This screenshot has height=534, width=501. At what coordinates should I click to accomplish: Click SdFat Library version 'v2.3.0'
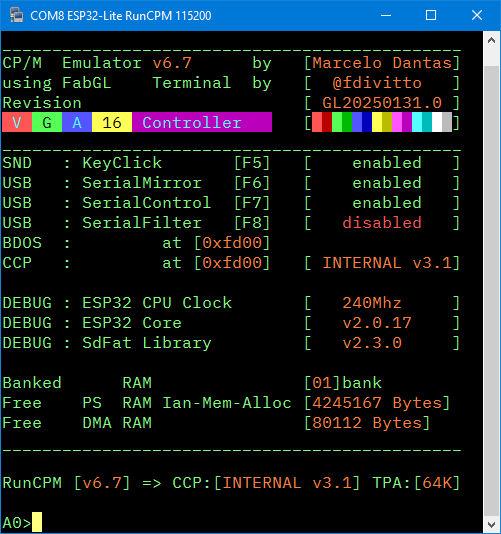[372, 343]
